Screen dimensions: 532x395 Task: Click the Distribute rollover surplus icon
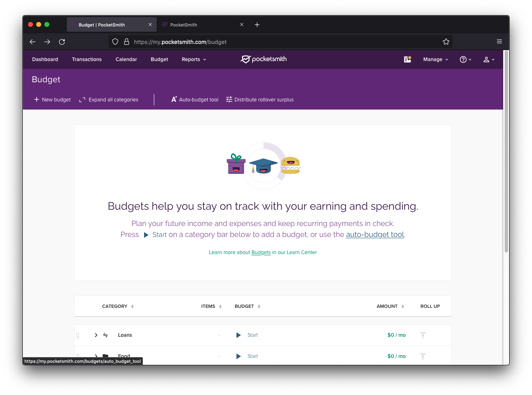coord(229,99)
